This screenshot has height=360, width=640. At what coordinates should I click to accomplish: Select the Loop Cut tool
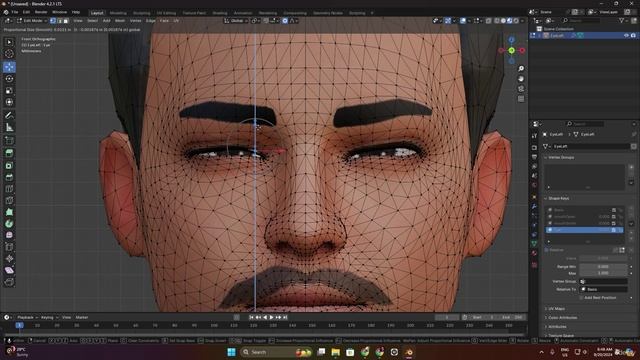9,189
